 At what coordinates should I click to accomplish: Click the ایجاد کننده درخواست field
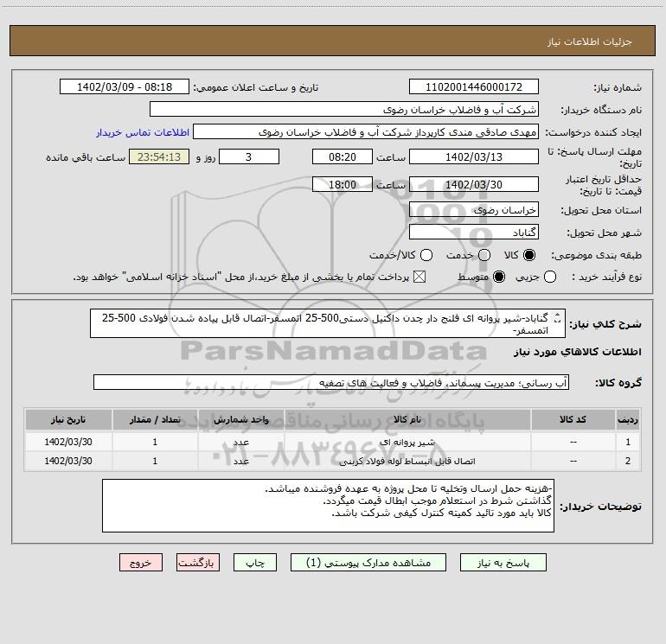[366, 131]
